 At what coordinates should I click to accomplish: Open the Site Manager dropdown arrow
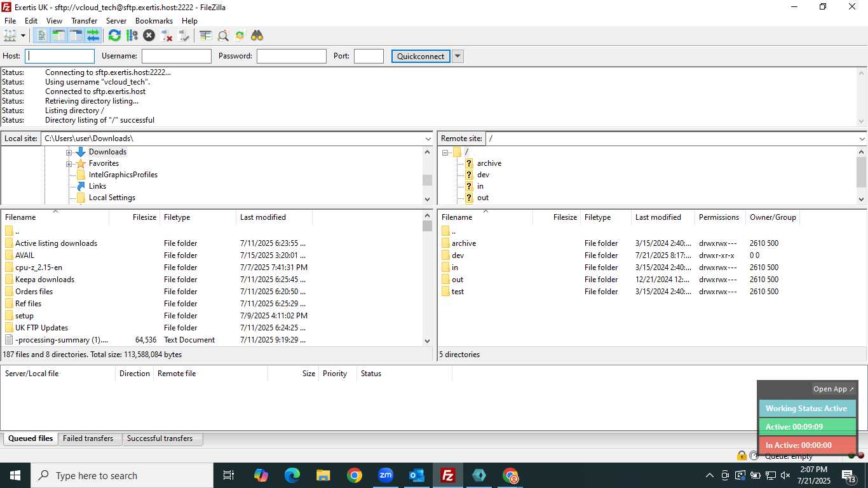tap(23, 36)
